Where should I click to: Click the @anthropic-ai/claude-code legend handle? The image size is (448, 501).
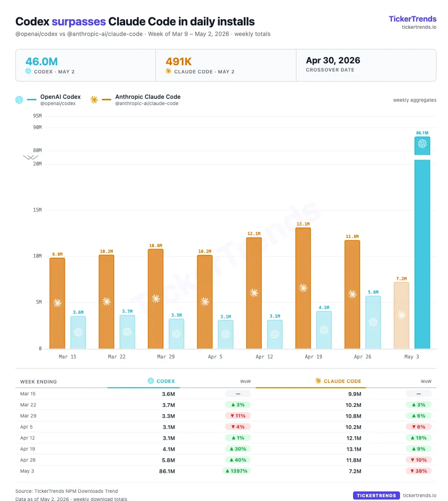coord(147,104)
